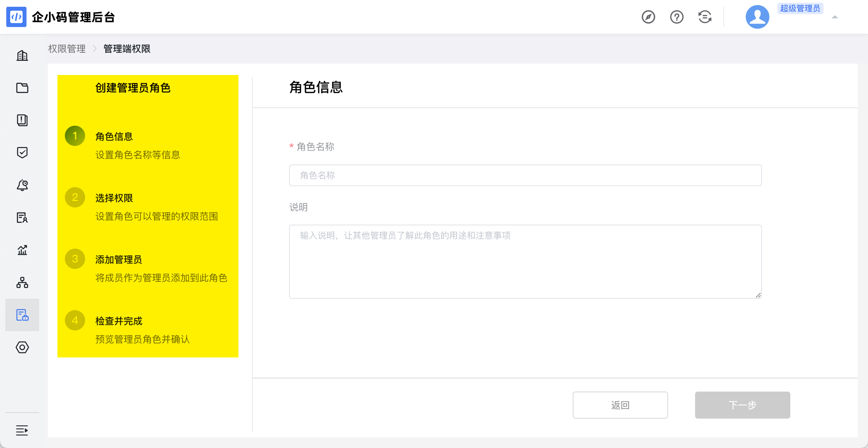This screenshot has height=448, width=868.
Task: Click the 权限管理 breadcrumb
Action: [x=67, y=49]
